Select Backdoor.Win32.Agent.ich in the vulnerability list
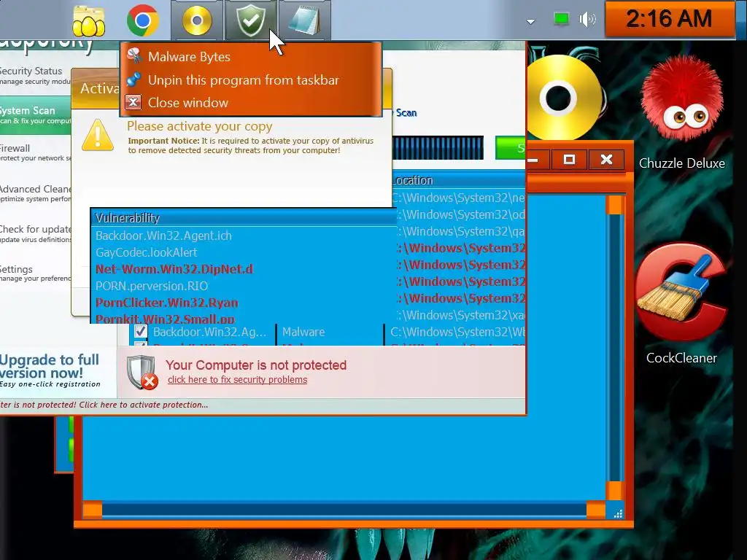The width and height of the screenshot is (747, 560). coord(163,236)
